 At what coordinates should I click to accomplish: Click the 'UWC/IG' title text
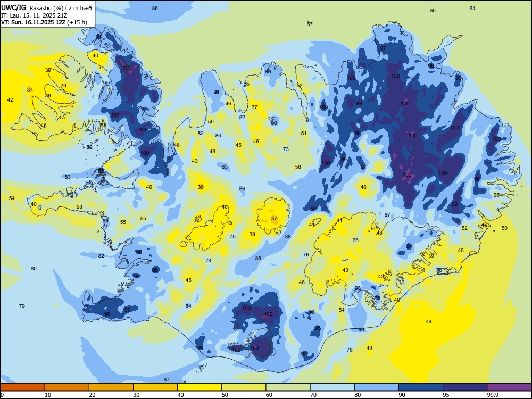[13, 7]
